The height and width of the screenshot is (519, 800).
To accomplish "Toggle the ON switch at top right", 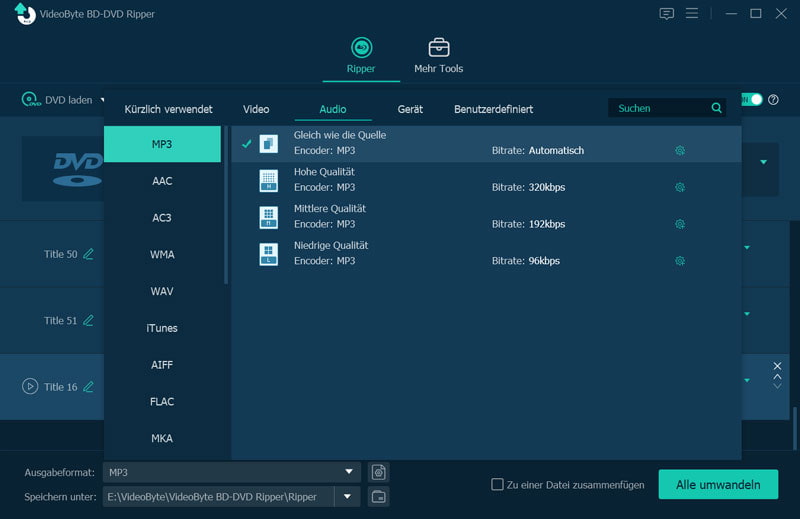I will click(751, 100).
